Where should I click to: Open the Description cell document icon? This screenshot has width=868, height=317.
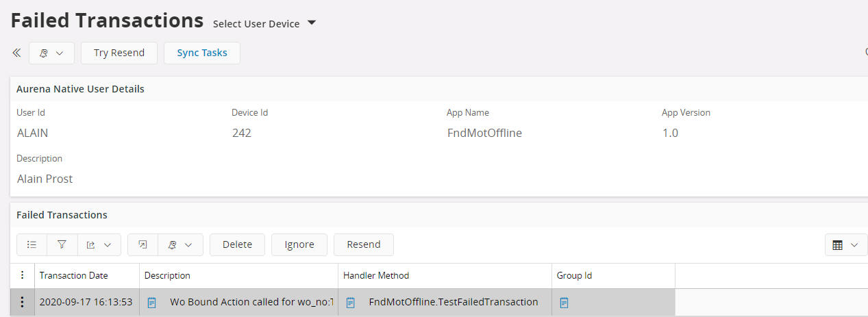(x=152, y=302)
